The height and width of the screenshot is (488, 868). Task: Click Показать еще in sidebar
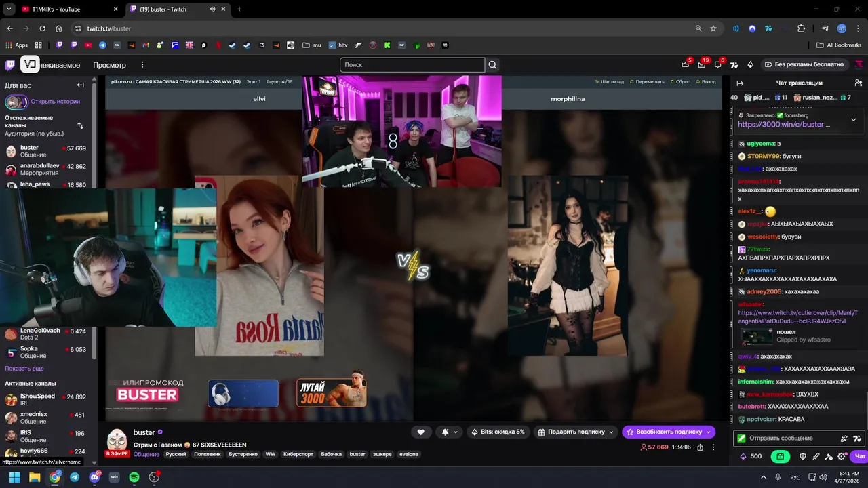click(24, 369)
